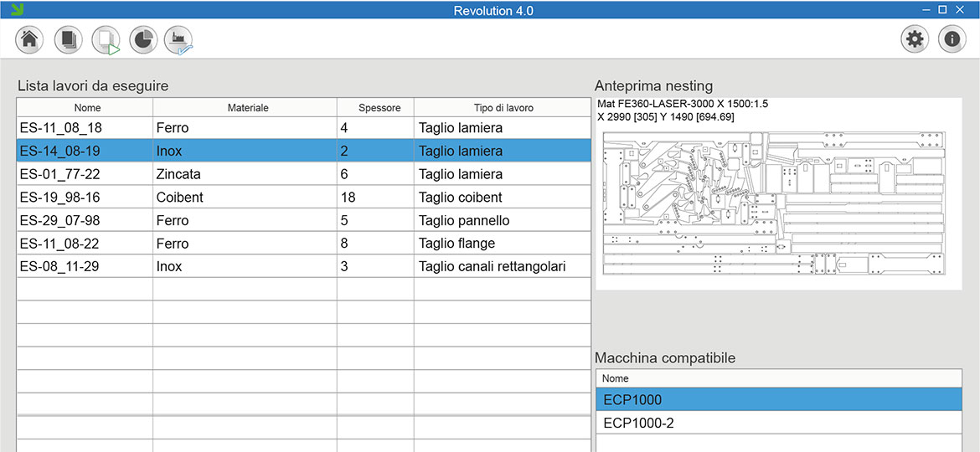Sort jobs by Tipo di lavoro column
The width and height of the screenshot is (980, 452).
[x=503, y=108]
